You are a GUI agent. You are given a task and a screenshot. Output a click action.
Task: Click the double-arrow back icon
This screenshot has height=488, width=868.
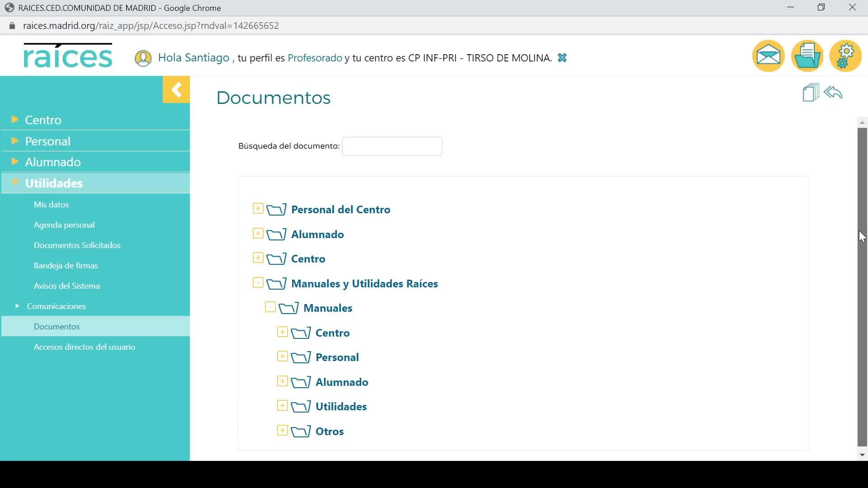[x=833, y=93]
